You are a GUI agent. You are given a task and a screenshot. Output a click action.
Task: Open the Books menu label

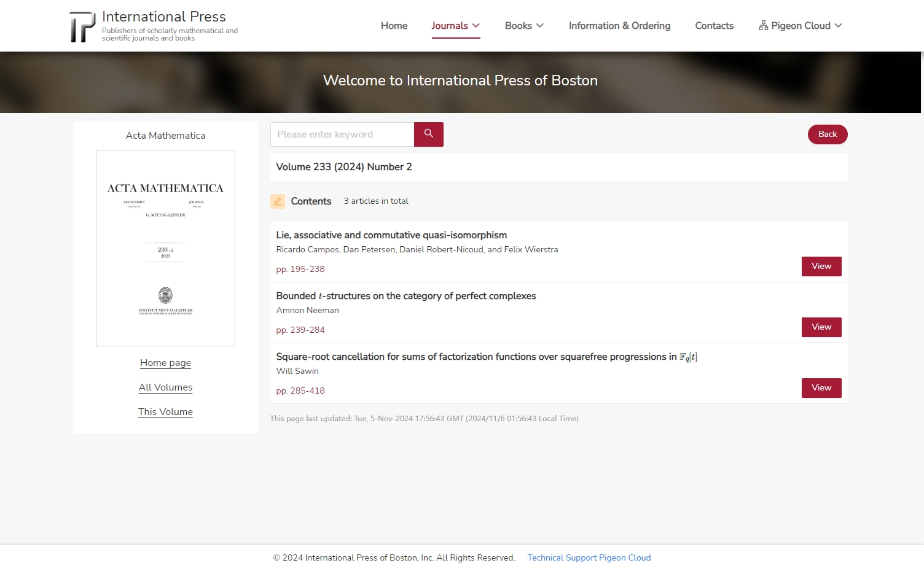tap(519, 25)
